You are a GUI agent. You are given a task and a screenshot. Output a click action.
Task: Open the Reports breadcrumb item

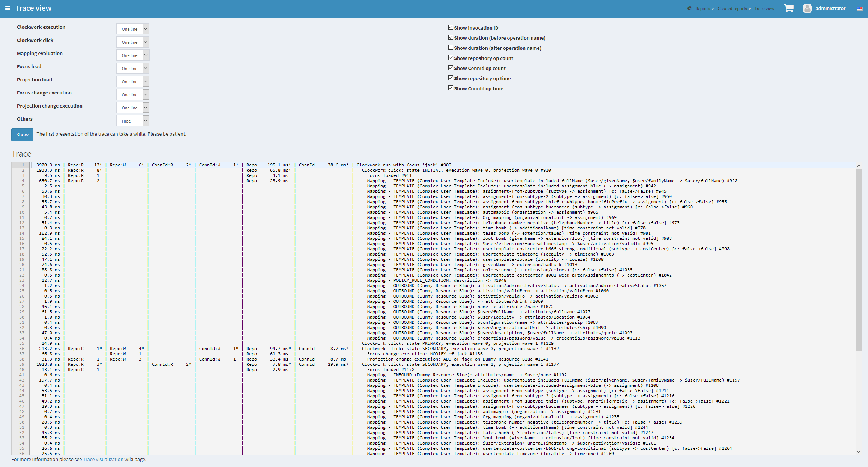pos(702,9)
